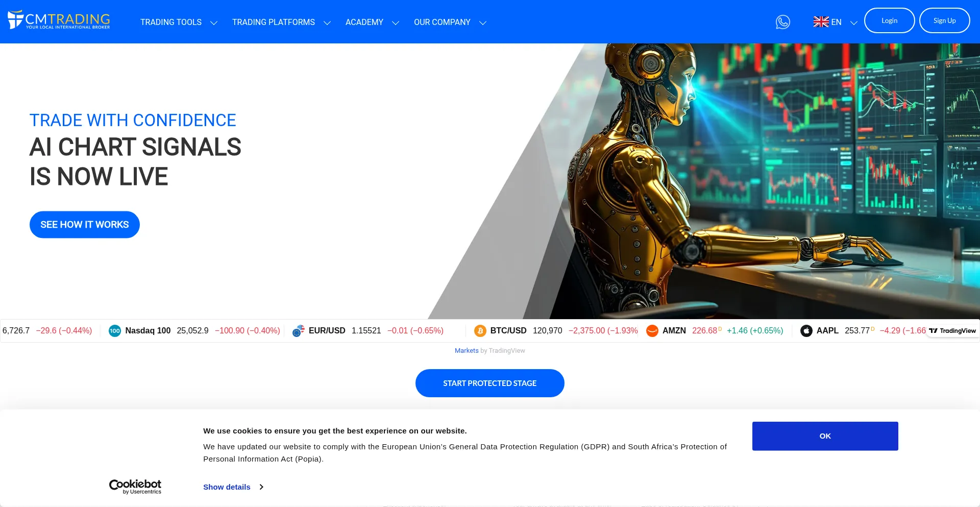Open the Nasdaq 100 ticker icon
Viewport: 980px width, 507px height.
115,331
